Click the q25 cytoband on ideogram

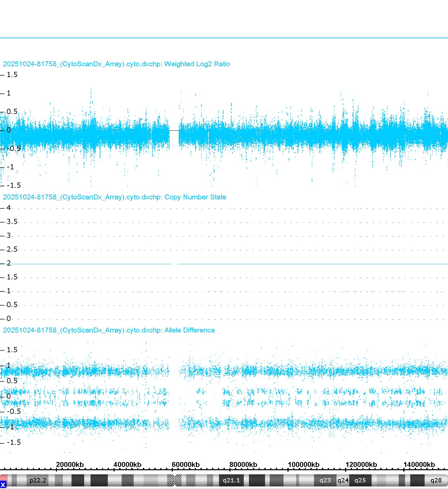tap(360, 480)
